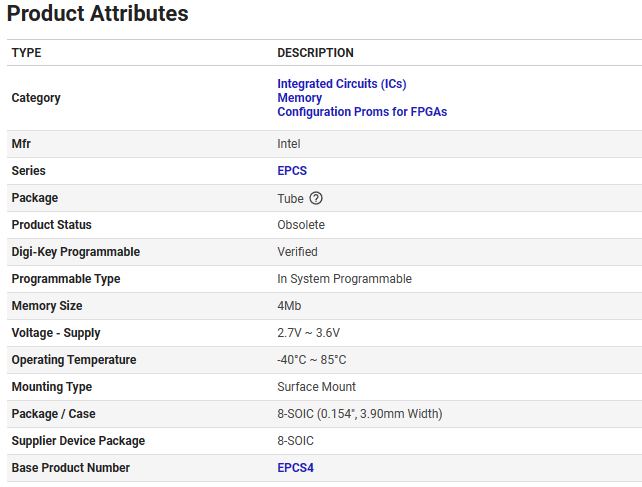
Task: Click the DESCRIPTION column header
Action: click(x=315, y=53)
